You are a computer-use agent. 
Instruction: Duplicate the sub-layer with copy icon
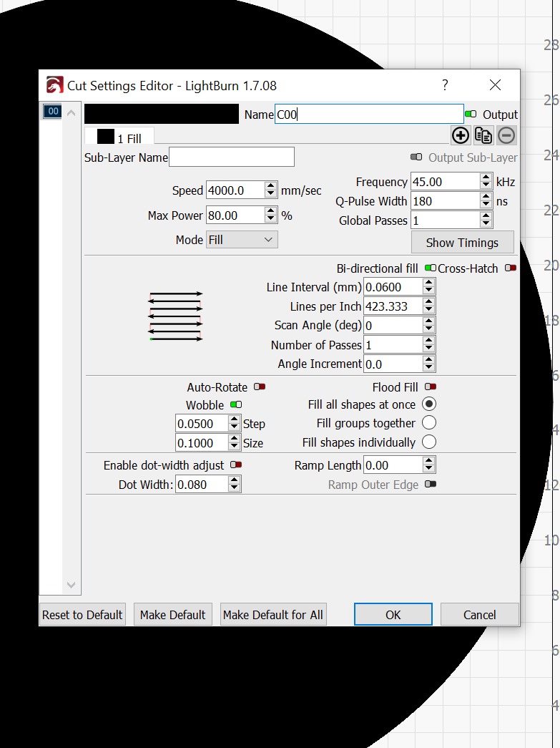pyautogui.click(x=483, y=135)
